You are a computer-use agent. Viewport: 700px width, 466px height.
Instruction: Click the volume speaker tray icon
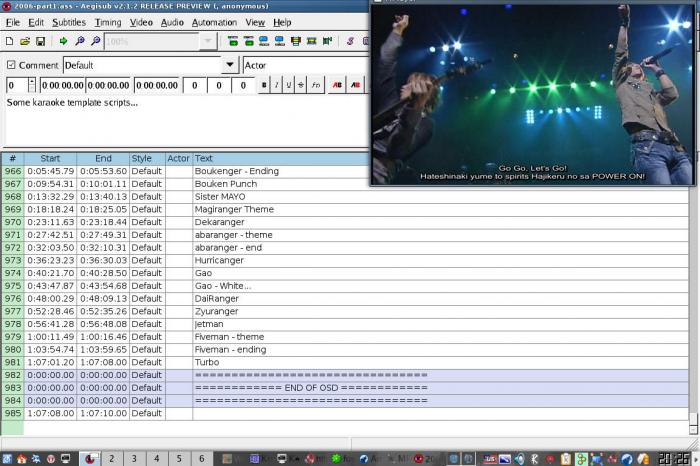point(519,458)
